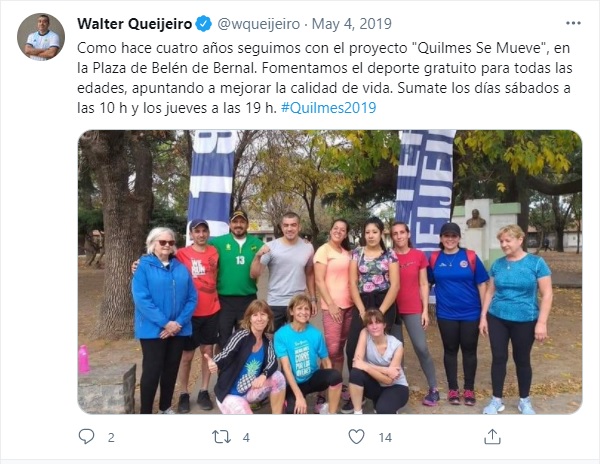This screenshot has width=610, height=464.
Task: Click the blue verified badge
Action: [x=203, y=24]
